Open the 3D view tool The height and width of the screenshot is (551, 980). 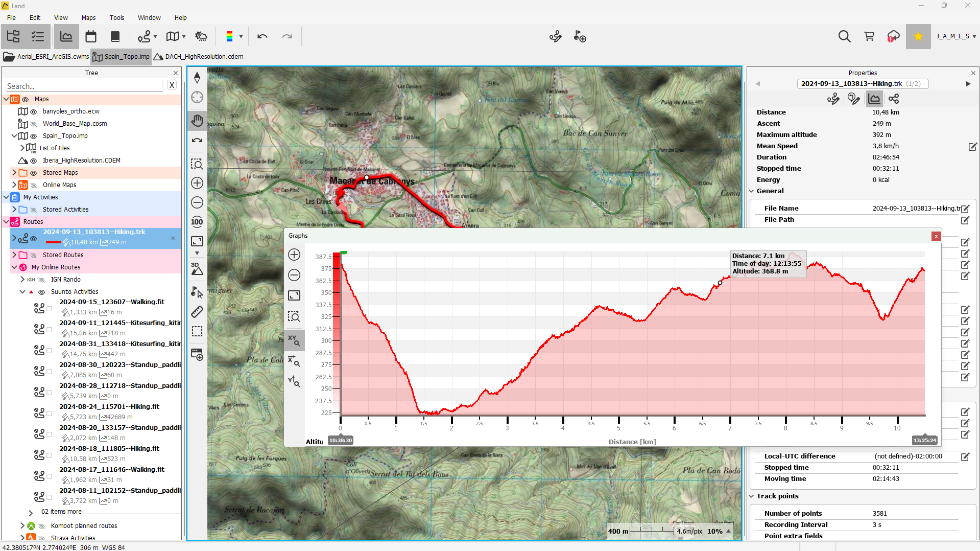point(197,269)
